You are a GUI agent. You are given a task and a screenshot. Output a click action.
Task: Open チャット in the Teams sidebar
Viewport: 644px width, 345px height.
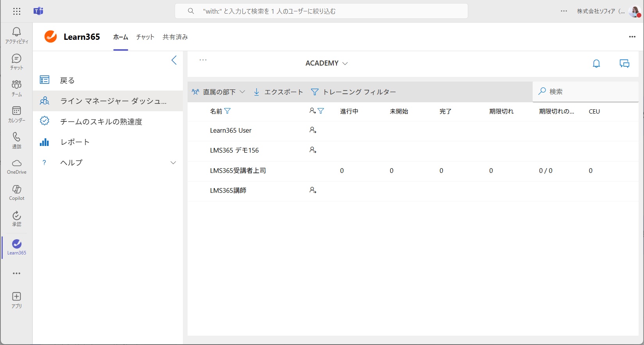tap(16, 62)
